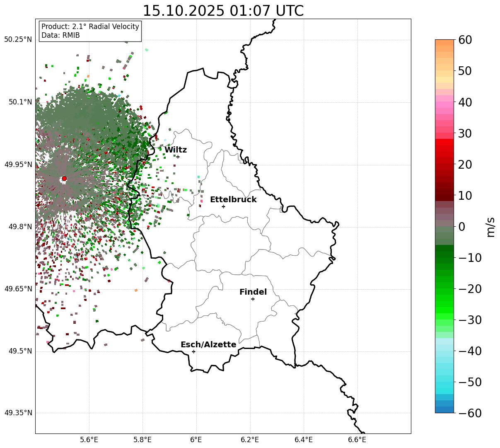Select the Findel city label
Image resolution: width=500 pixels, height=448 pixels.
(x=253, y=292)
